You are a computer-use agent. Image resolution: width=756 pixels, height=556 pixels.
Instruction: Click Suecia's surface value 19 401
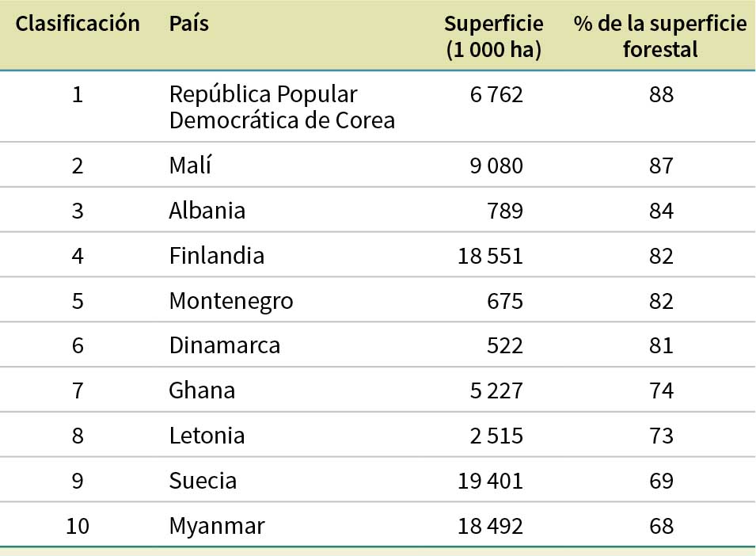tap(490, 482)
